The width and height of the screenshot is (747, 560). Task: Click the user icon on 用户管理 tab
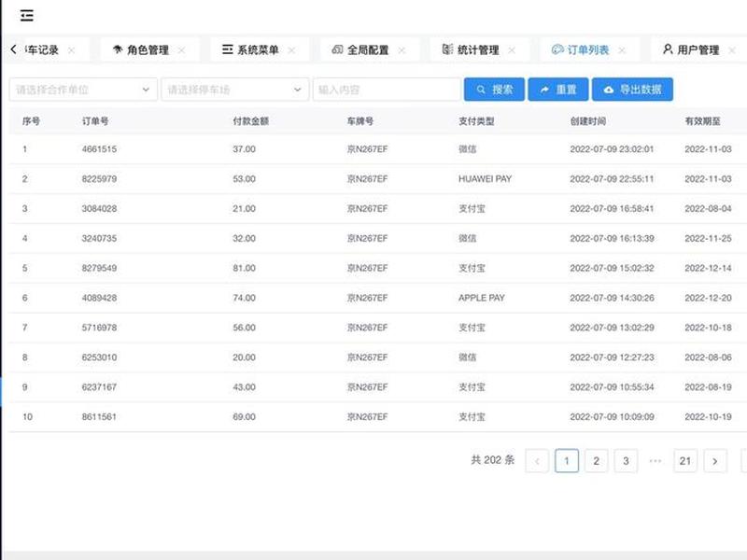tap(668, 49)
